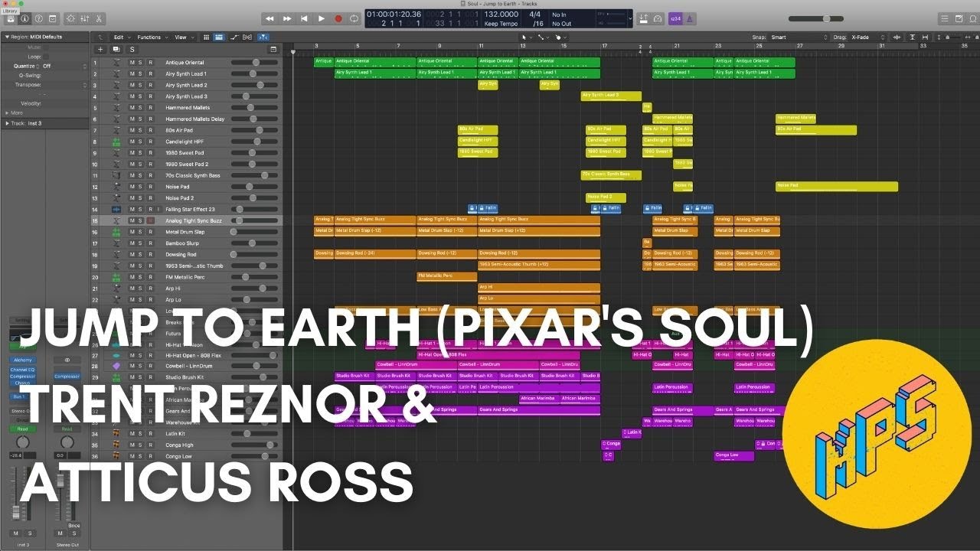Adjust the Candlelight HPF track volume slider
The image size is (980, 551).
[x=254, y=142]
